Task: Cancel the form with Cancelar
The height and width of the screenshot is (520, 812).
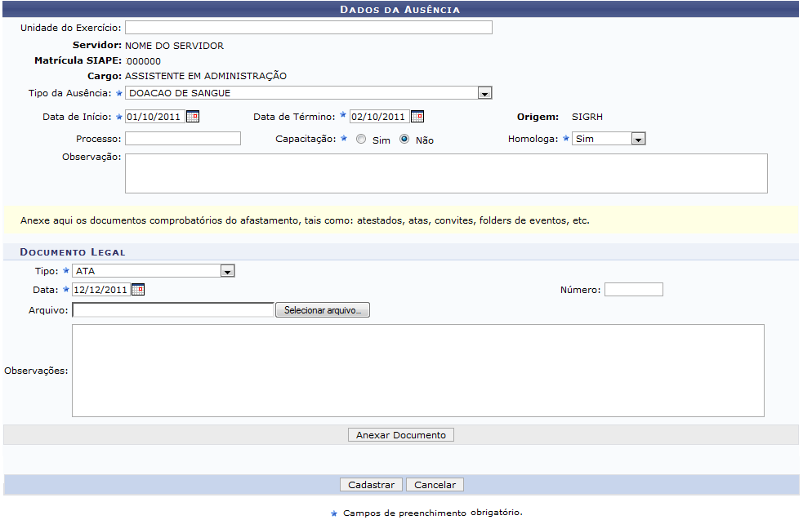Action: (435, 485)
